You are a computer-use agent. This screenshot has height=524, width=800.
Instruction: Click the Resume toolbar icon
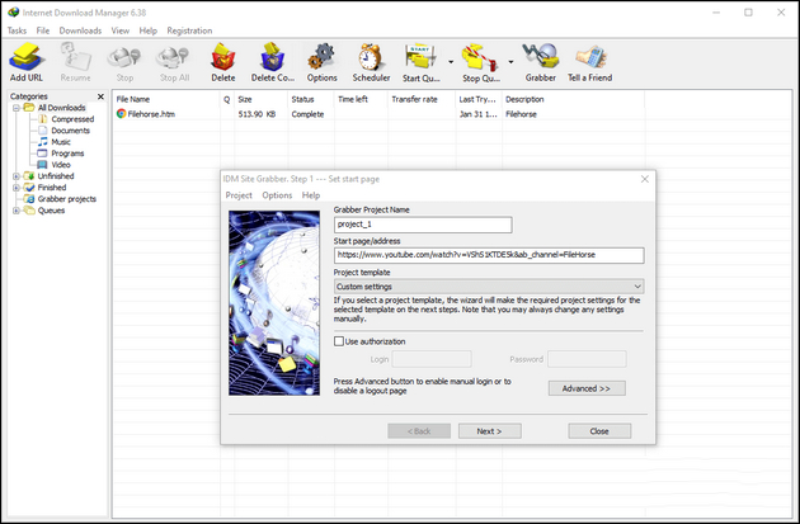tap(75, 62)
